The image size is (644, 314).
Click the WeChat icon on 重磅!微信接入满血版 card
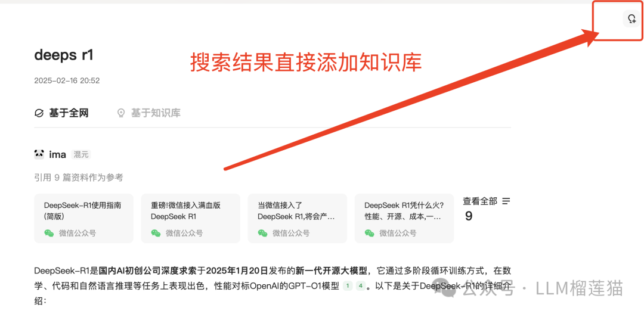click(156, 233)
